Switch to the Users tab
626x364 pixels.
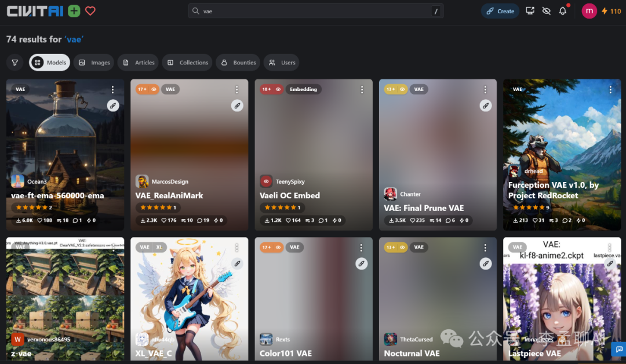pyautogui.click(x=282, y=63)
